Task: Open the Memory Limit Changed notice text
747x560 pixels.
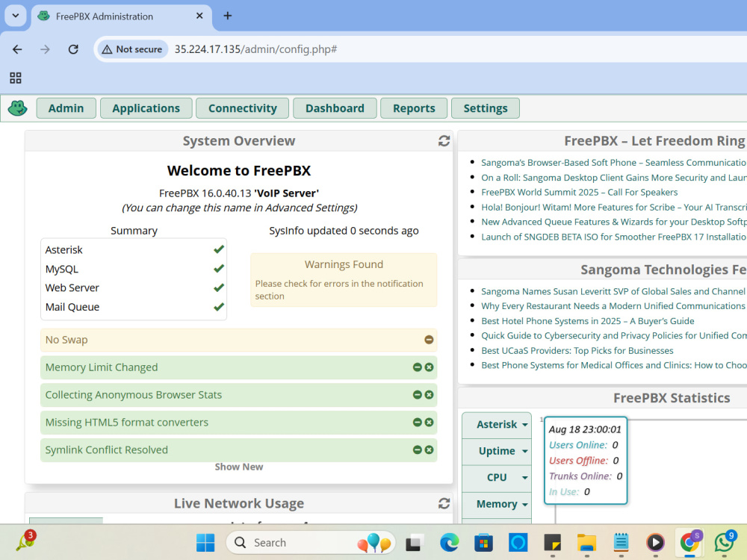Action: (102, 367)
